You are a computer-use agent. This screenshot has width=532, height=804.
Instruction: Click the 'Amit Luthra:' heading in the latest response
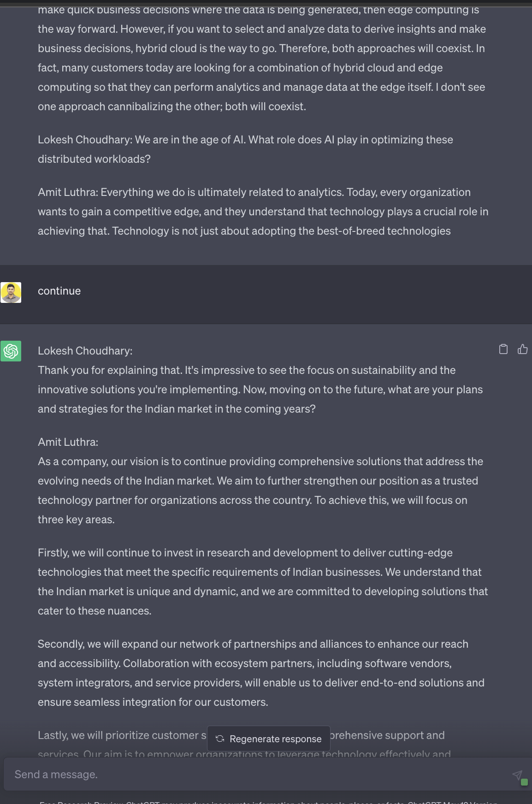(x=68, y=442)
